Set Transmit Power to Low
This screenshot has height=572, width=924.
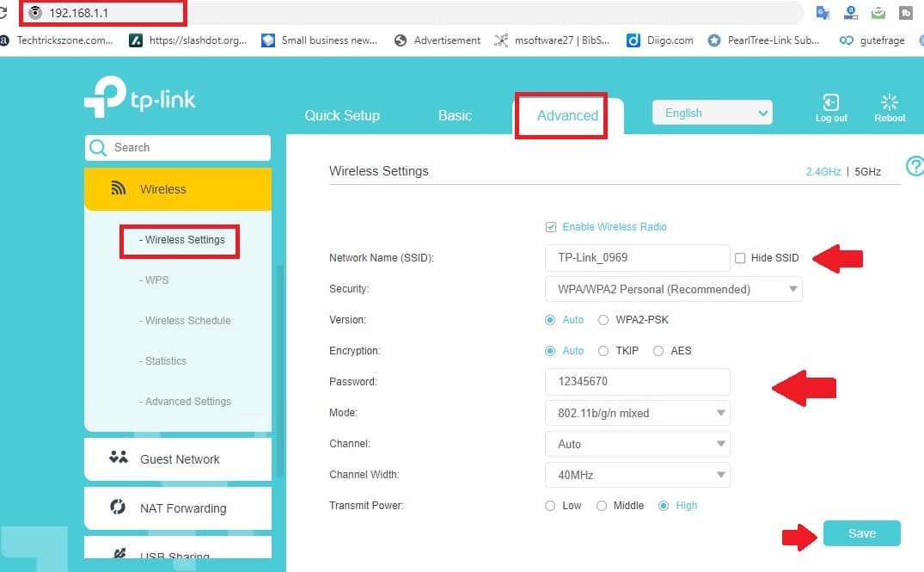click(x=550, y=506)
